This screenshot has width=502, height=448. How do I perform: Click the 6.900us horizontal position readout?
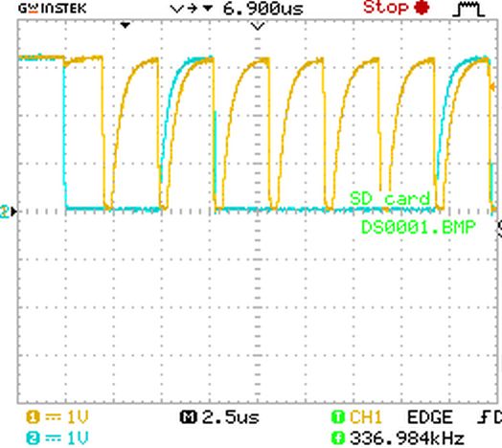click(x=262, y=9)
